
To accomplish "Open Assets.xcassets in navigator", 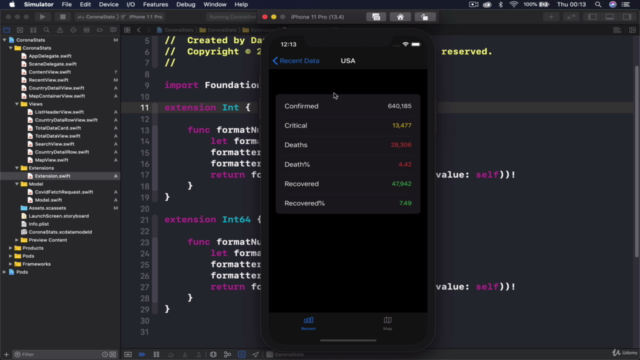I will [47, 208].
